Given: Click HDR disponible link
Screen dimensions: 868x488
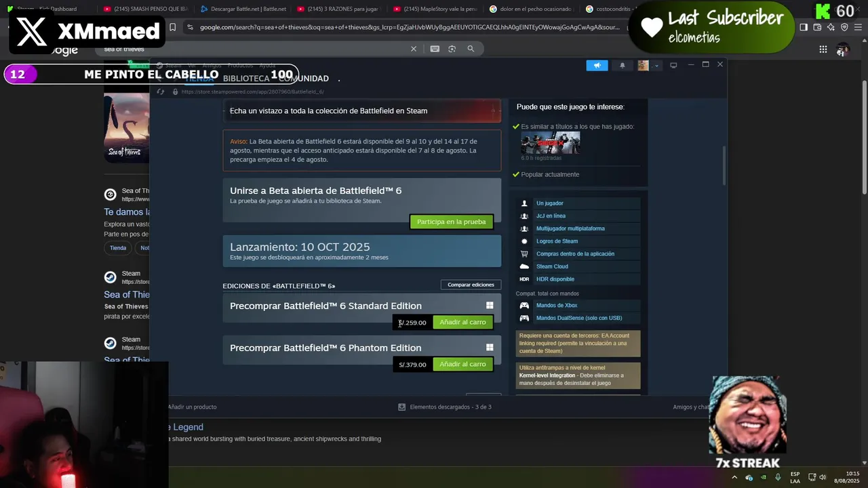Looking at the screenshot, I should point(555,279).
